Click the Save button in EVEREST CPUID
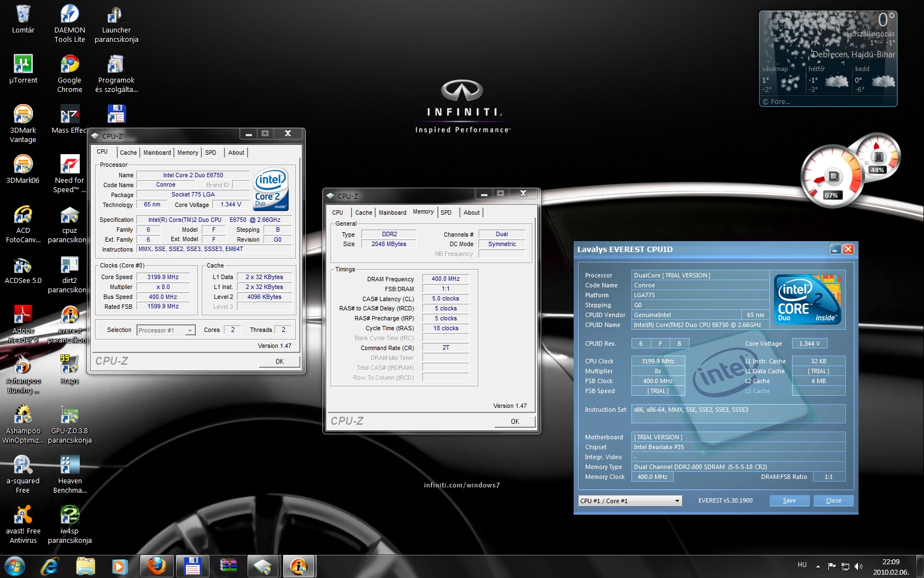The image size is (924, 578). pyautogui.click(x=789, y=500)
